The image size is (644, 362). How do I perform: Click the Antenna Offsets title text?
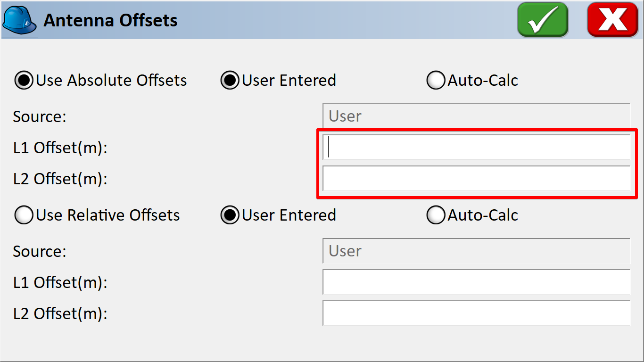(x=111, y=20)
